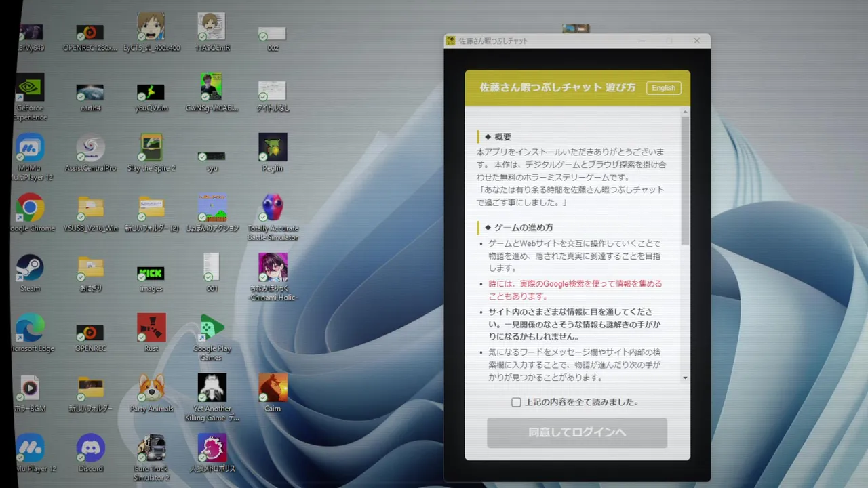868x488 pixels.
Task: Open the ホラーBGM media file
Action: point(30,388)
